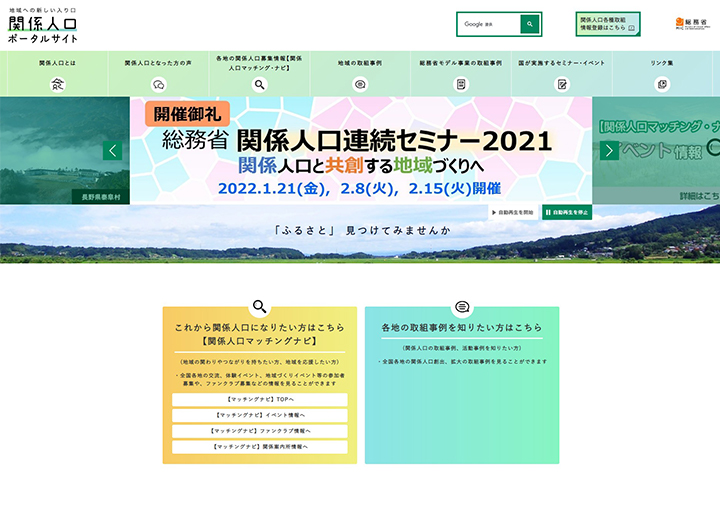Click the document icon under 総務省モデル事業の取組事例

[461, 84]
